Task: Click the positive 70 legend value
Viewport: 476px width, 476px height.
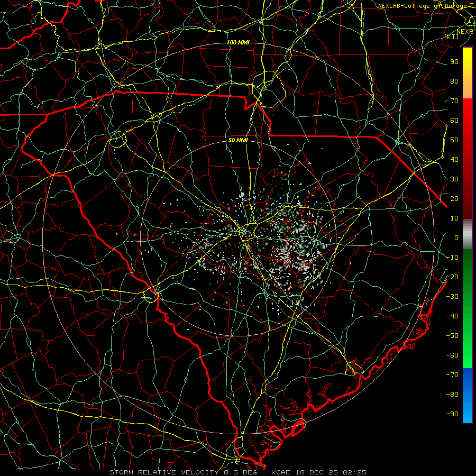Action: [454, 101]
